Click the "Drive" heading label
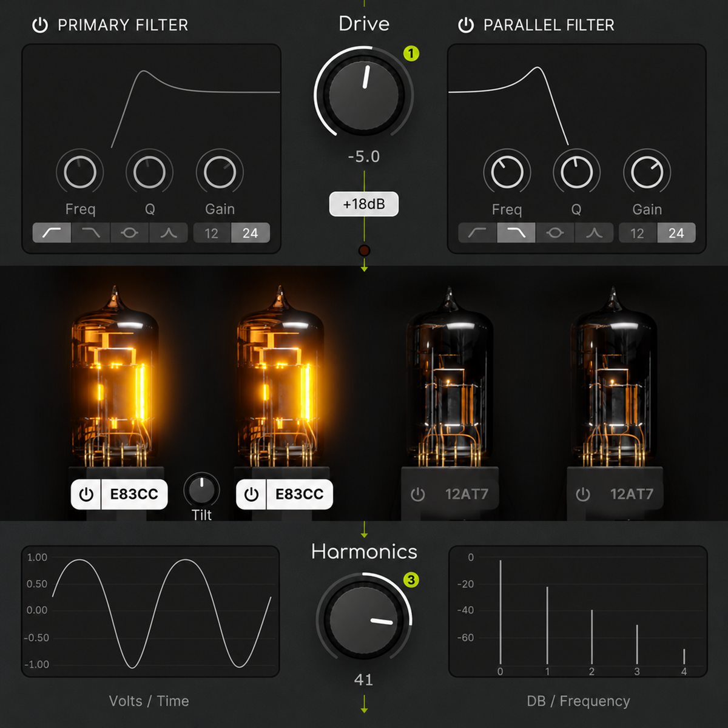Screen dimensions: 728x728 [x=364, y=24]
